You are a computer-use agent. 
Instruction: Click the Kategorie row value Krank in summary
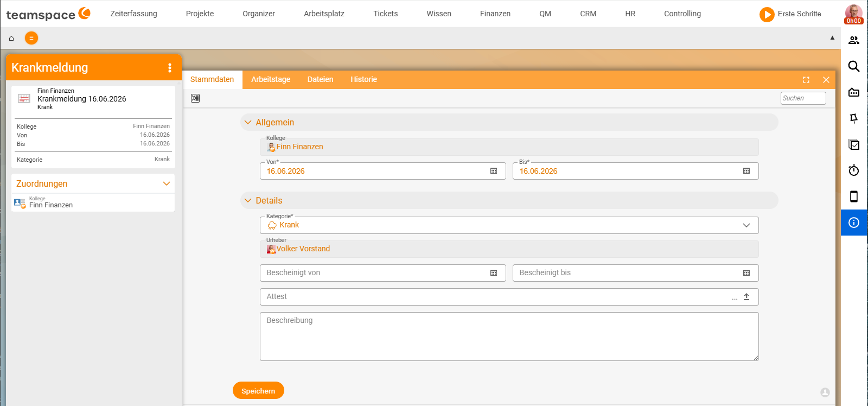[x=162, y=160]
